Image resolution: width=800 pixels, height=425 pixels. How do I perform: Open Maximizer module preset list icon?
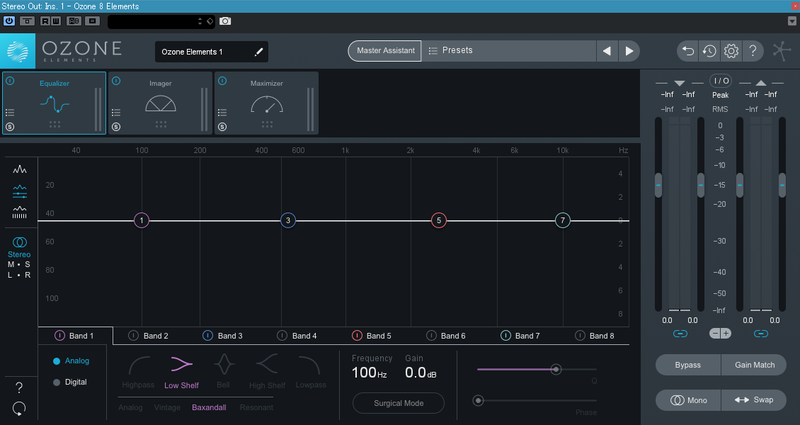click(222, 113)
